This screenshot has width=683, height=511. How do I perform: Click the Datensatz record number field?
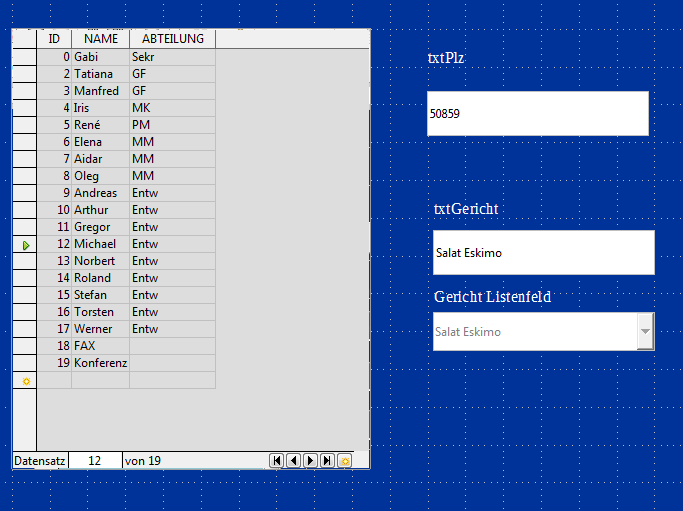click(x=95, y=460)
